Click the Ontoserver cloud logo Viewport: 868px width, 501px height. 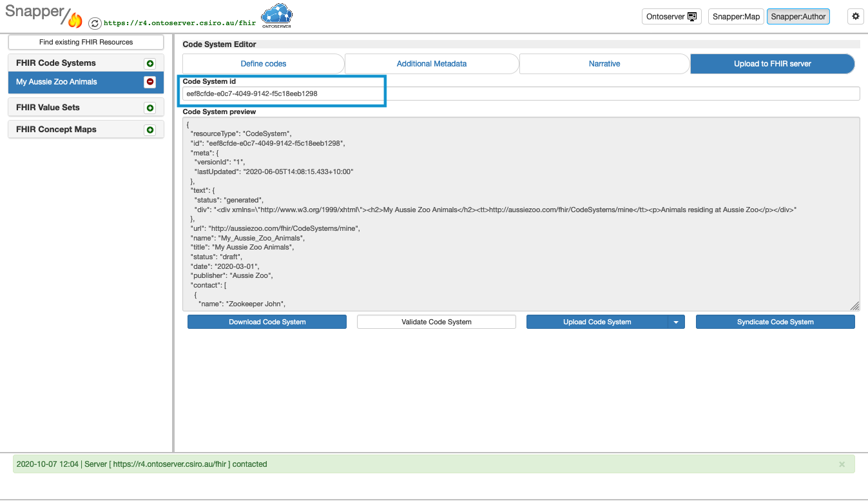[276, 16]
